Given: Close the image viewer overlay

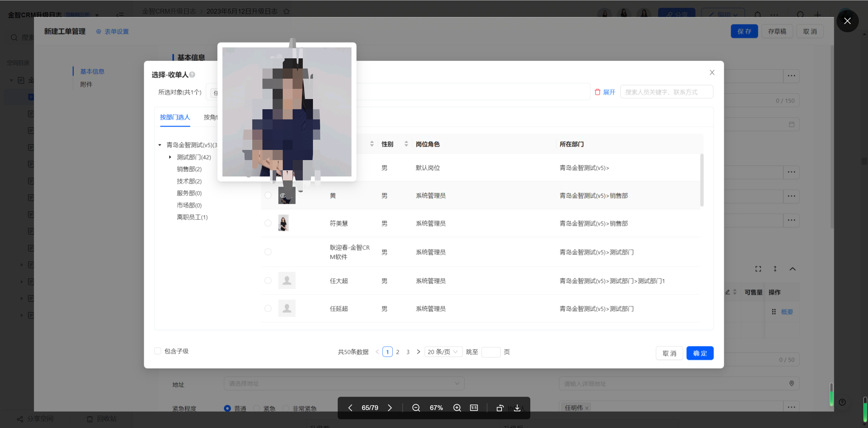Looking at the screenshot, I should tap(847, 21).
